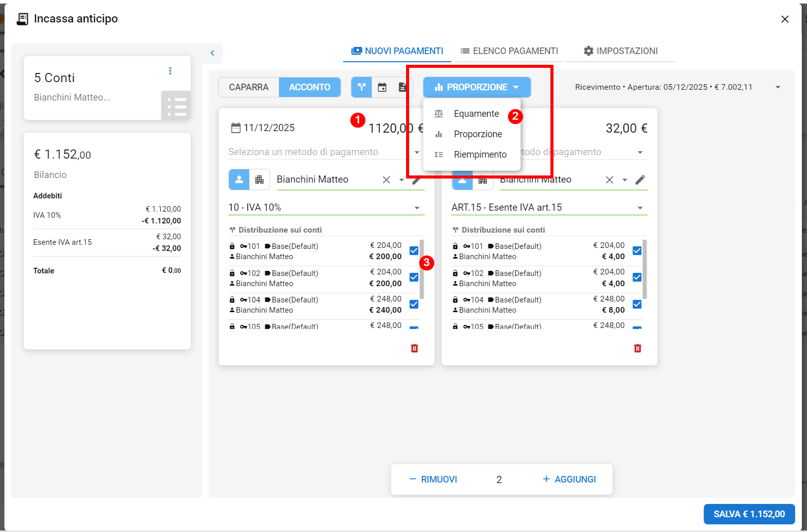Click the calendar icon in the toolbar
This screenshot has width=807, height=532.
tap(382, 87)
